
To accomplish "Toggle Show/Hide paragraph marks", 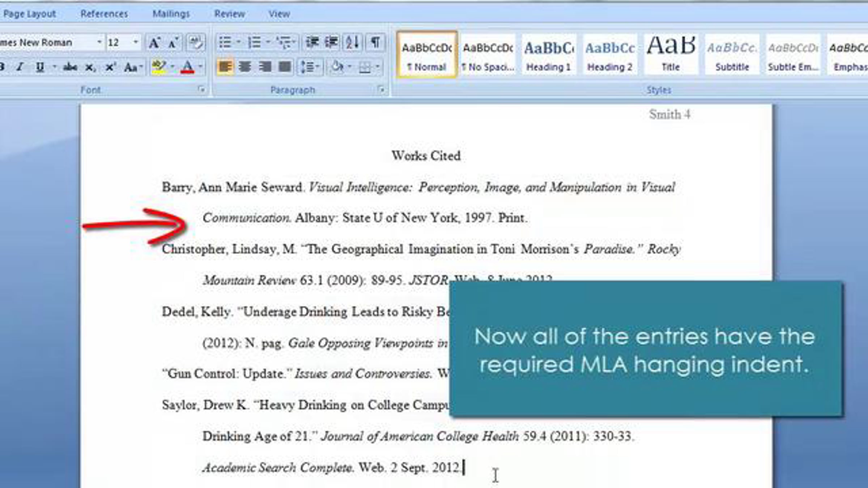I will pos(375,43).
